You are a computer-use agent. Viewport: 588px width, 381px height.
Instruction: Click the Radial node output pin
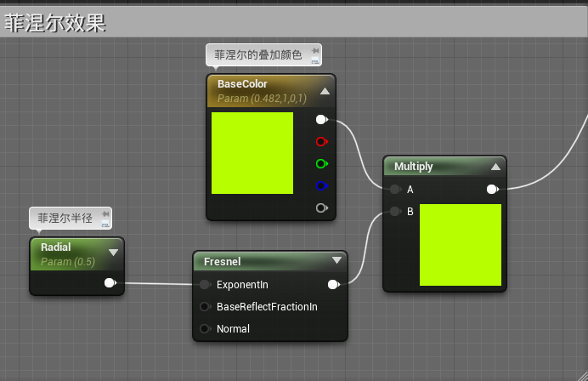tap(110, 282)
